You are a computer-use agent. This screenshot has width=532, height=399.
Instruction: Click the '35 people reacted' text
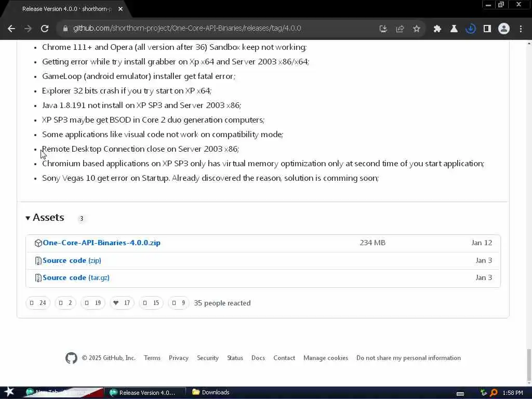click(x=222, y=303)
